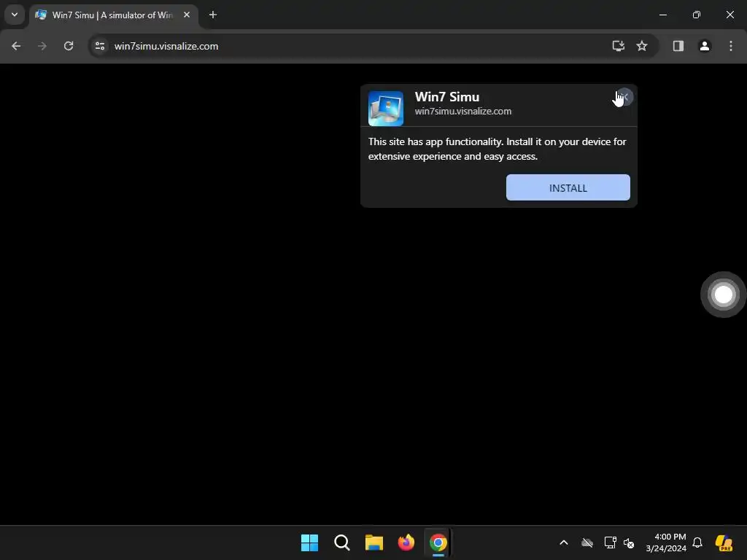Open the Chrome three-dot menu
The height and width of the screenshot is (560, 747).
click(731, 46)
